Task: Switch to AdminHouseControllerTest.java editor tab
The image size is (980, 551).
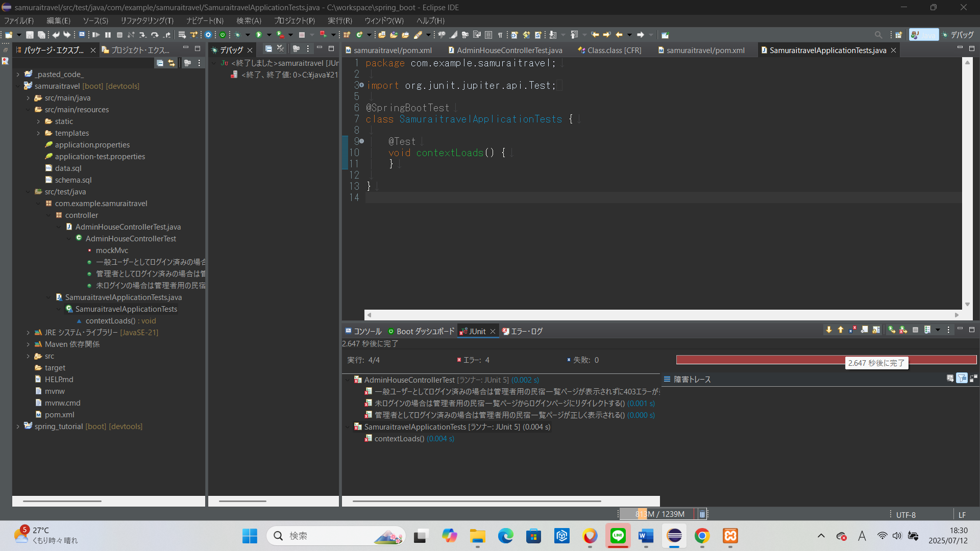Action: (505, 50)
